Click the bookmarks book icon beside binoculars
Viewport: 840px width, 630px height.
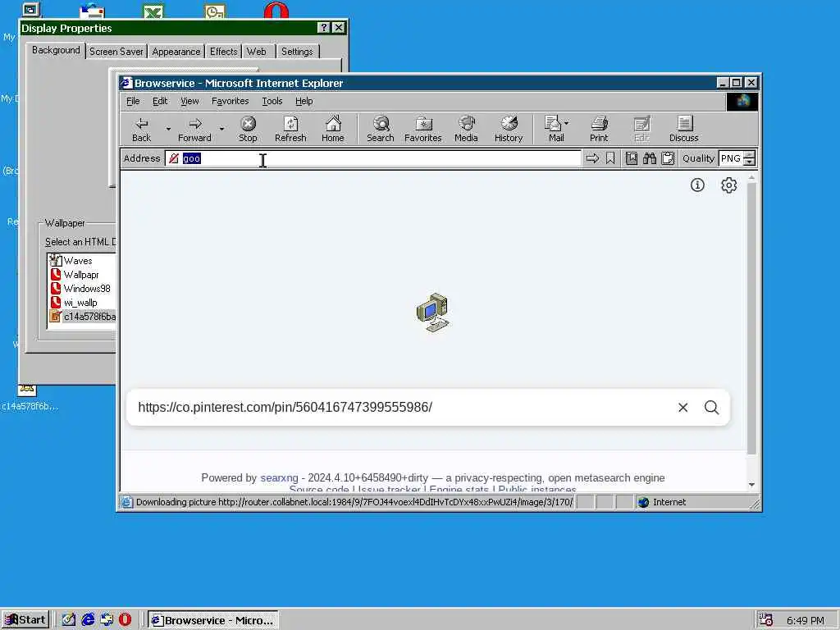[632, 158]
